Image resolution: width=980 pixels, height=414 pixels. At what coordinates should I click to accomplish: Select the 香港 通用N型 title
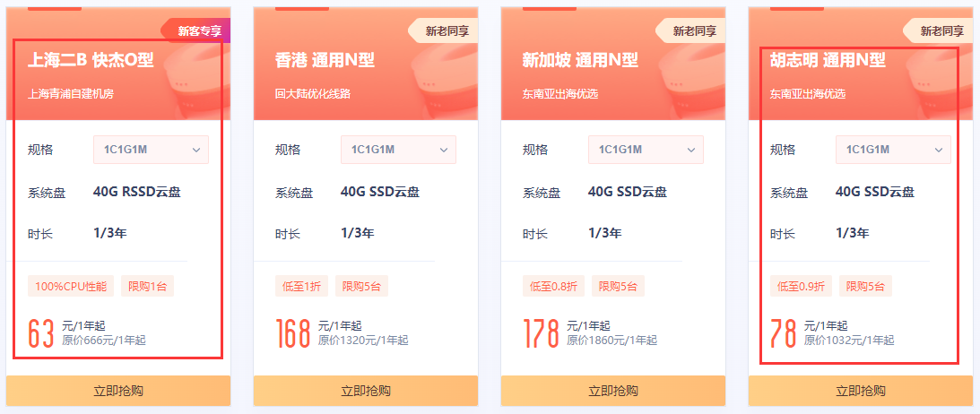[x=325, y=60]
